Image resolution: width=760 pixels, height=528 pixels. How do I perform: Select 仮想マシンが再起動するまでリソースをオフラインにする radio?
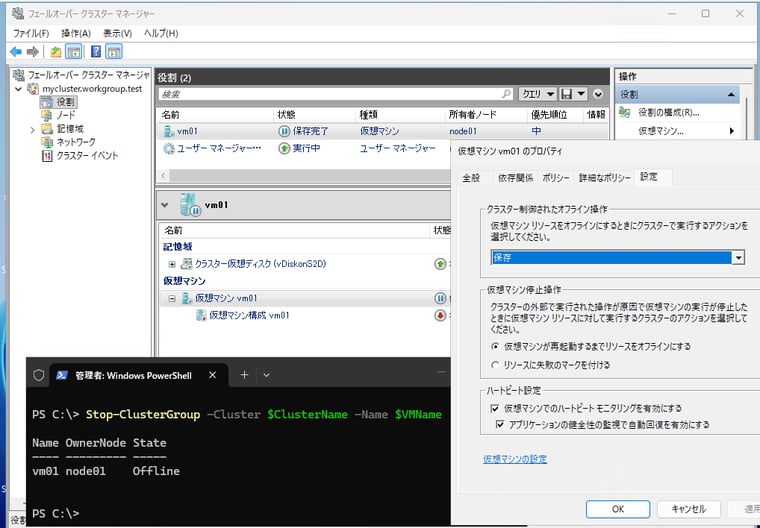point(495,347)
